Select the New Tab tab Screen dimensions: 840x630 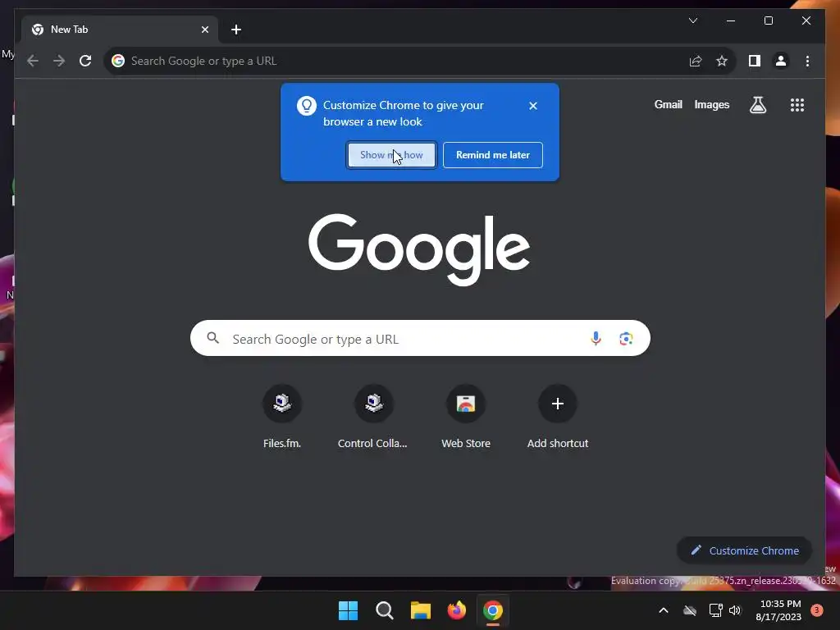pyautogui.click(x=120, y=30)
